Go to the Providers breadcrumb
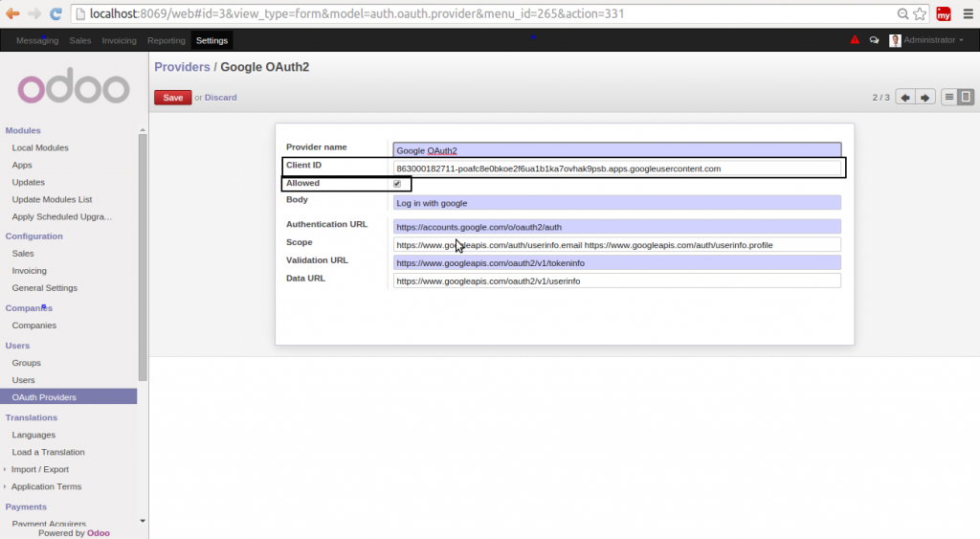 (x=182, y=67)
